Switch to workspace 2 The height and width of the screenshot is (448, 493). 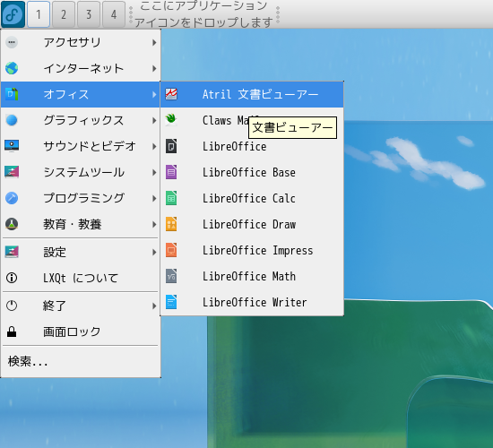click(x=64, y=14)
